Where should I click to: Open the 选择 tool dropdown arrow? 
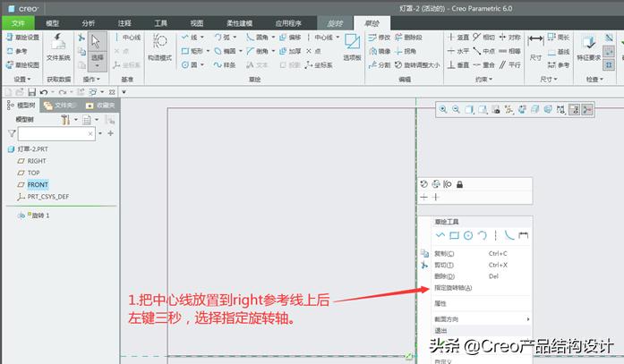point(97,66)
